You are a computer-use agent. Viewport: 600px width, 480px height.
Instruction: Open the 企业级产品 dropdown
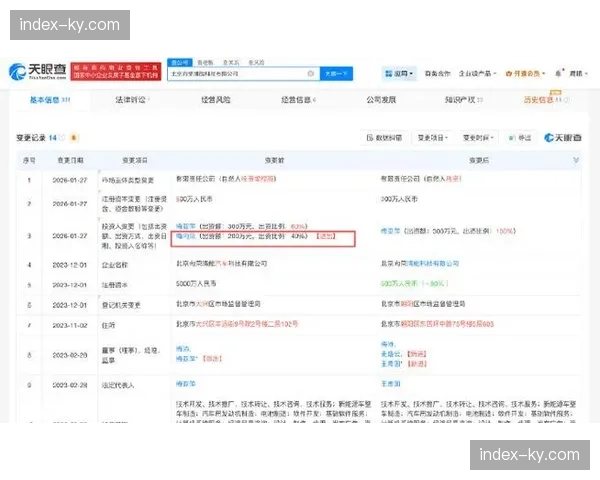477,73
